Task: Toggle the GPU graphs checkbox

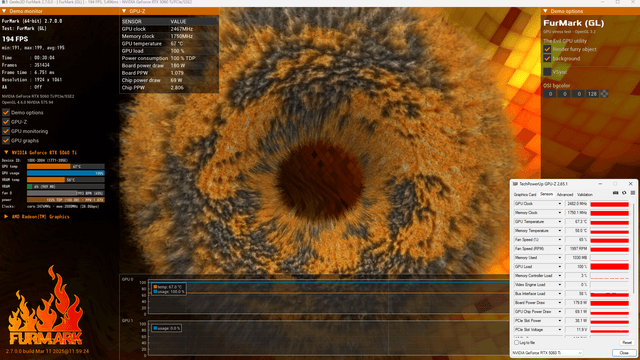Action: [6, 140]
